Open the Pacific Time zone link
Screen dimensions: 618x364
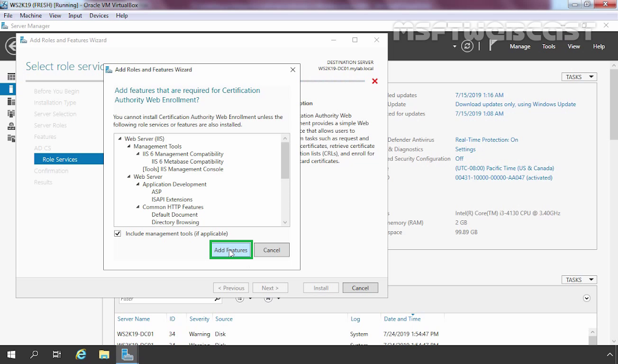coord(505,168)
